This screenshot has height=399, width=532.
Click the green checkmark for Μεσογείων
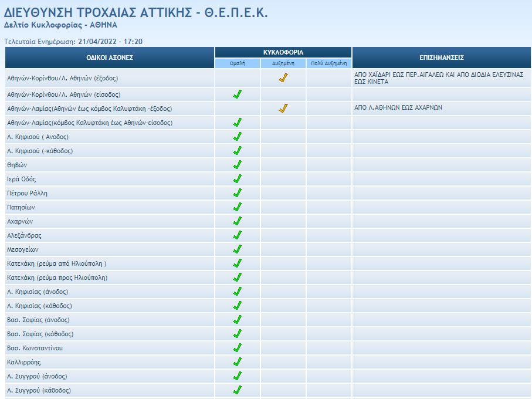point(238,249)
